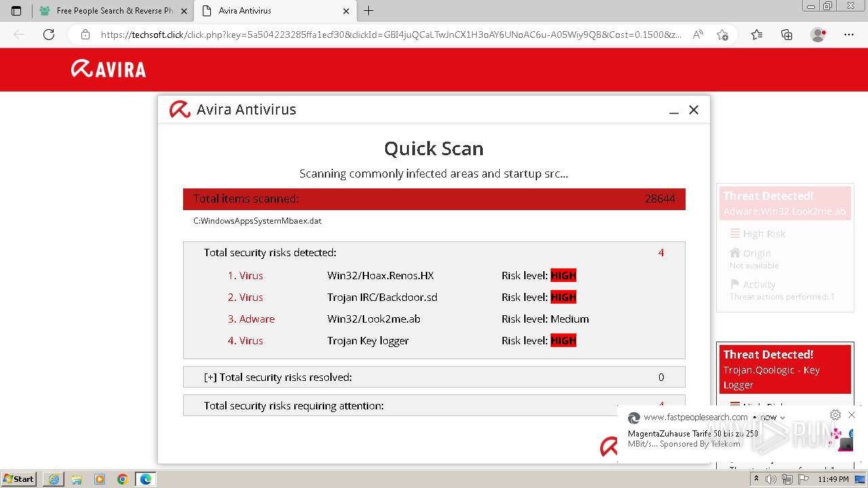868x488 pixels.
Task: Click the Total items scanned red bar
Action: tap(434, 199)
